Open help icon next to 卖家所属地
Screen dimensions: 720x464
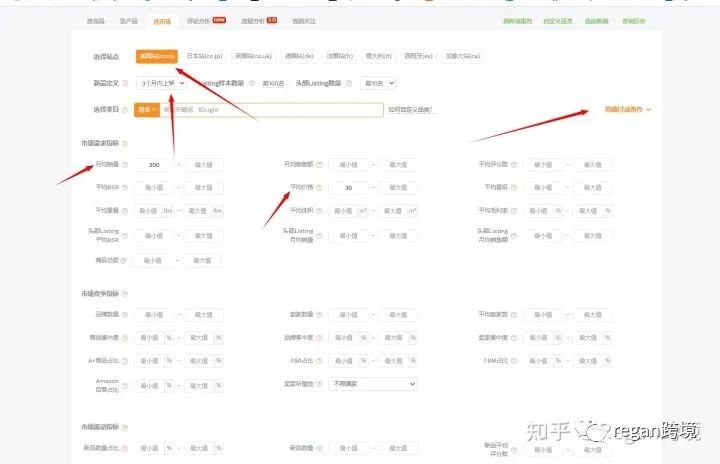pyautogui.click(x=320, y=384)
